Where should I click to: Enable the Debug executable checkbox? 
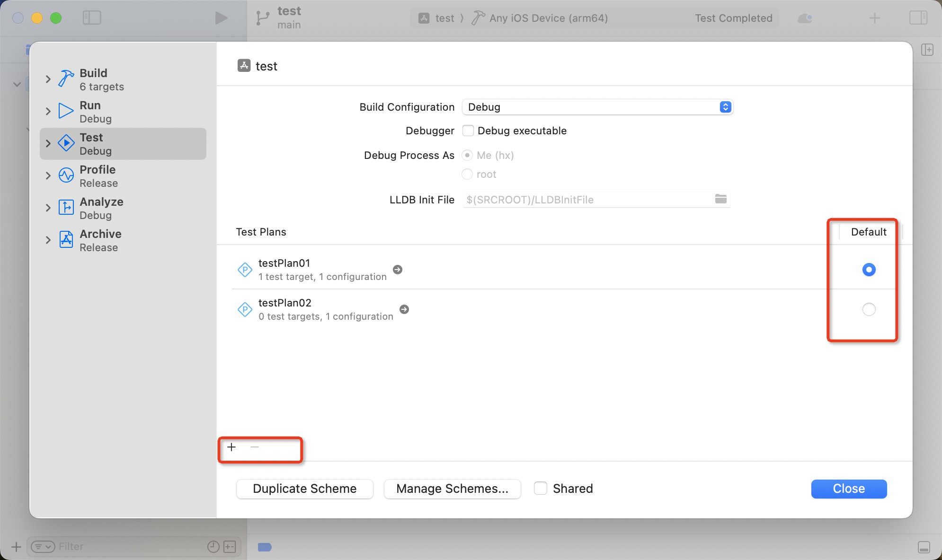coord(468,131)
